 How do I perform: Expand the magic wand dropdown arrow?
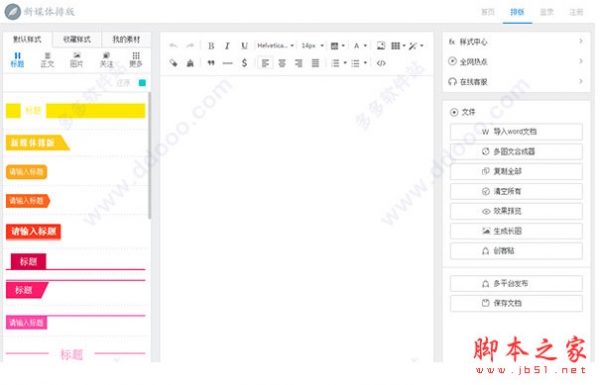[x=422, y=46]
